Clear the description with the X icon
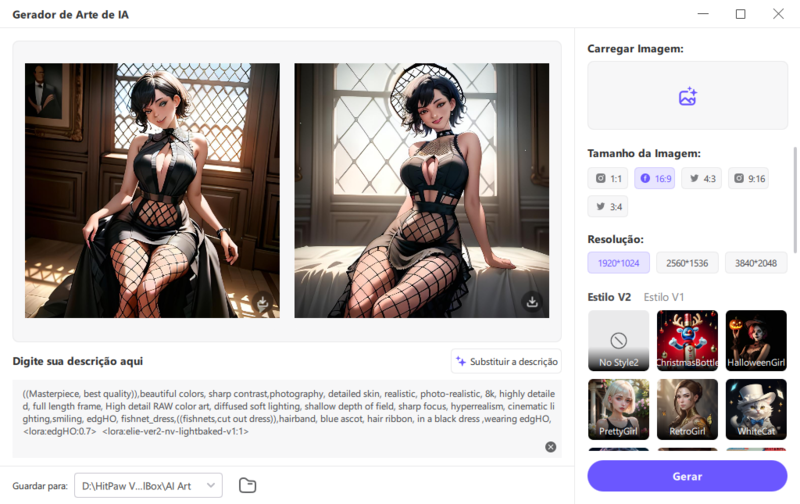The image size is (800, 504). (551, 447)
